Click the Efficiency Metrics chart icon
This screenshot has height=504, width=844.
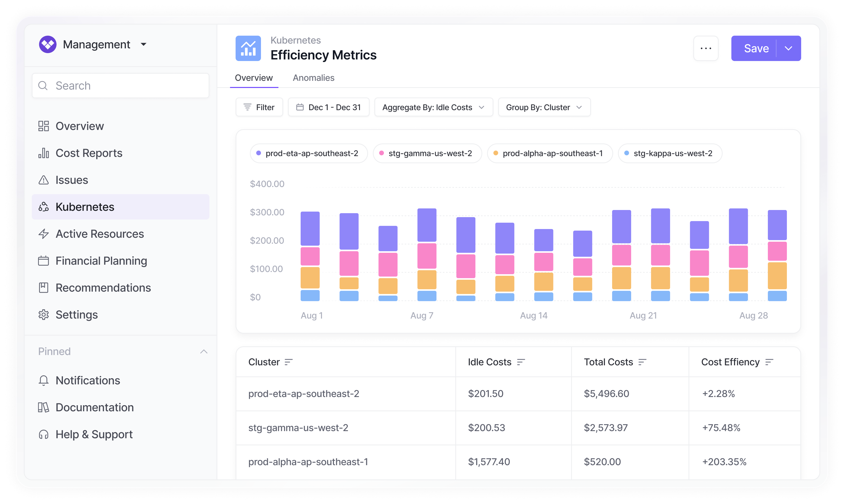coord(248,48)
